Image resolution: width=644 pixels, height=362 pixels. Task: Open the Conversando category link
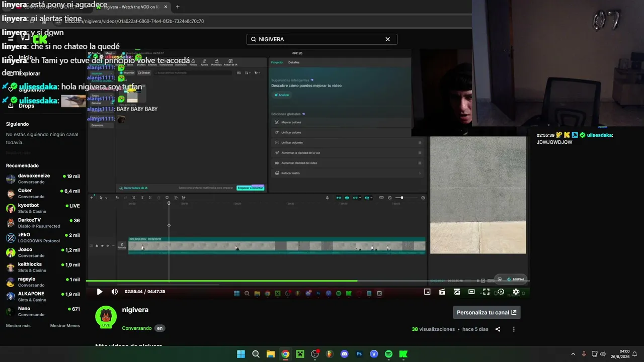click(137, 328)
